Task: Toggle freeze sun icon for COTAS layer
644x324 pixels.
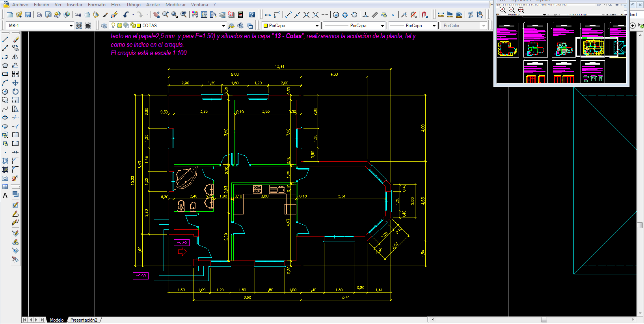Action: tap(120, 25)
